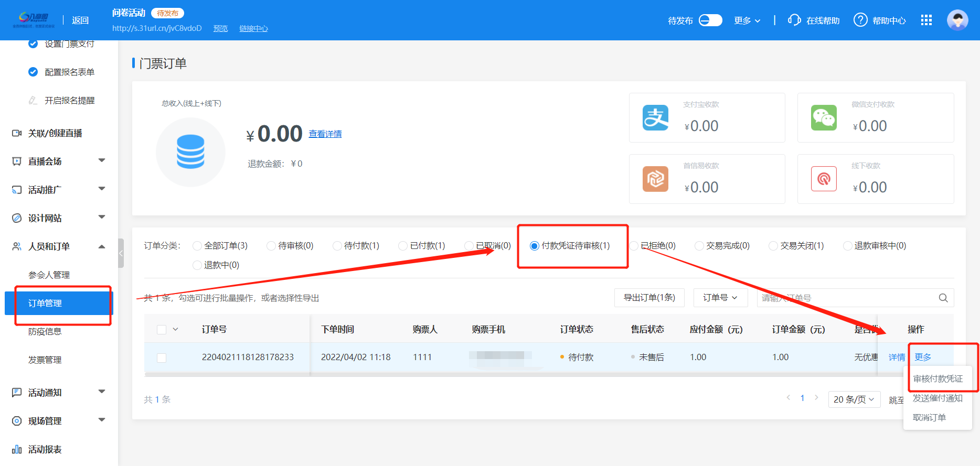Expand the 现场管理 sidebar section

click(102, 420)
